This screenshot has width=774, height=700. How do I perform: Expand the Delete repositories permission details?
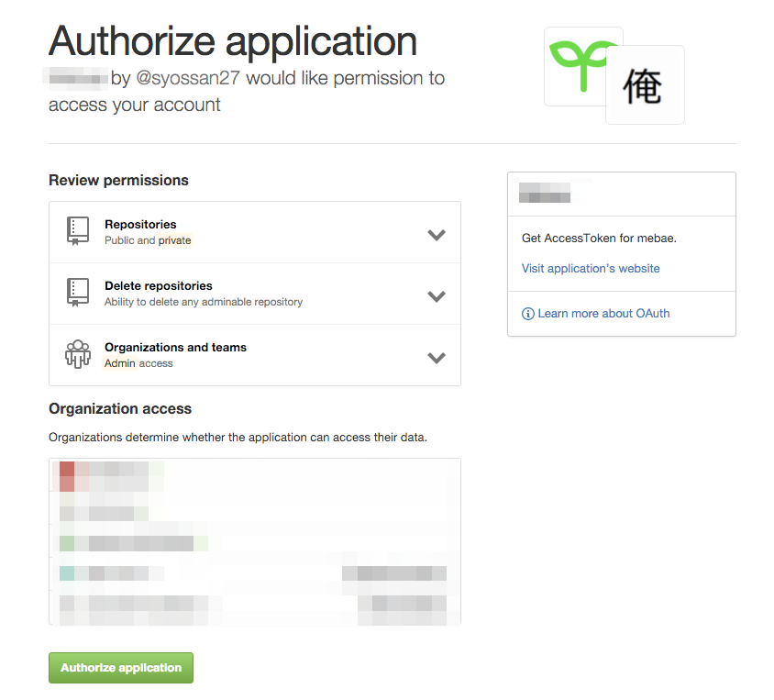click(x=437, y=295)
